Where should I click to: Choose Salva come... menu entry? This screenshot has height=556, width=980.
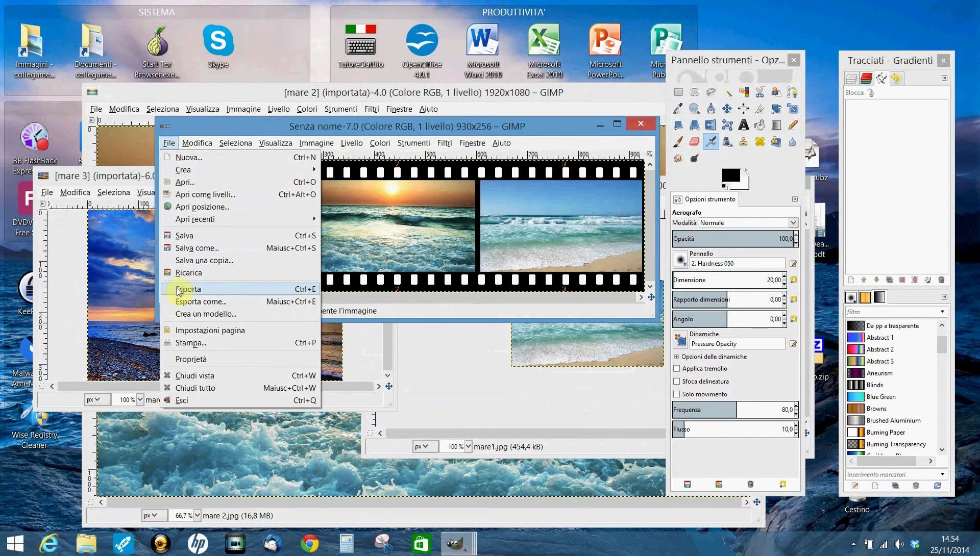(x=240, y=248)
